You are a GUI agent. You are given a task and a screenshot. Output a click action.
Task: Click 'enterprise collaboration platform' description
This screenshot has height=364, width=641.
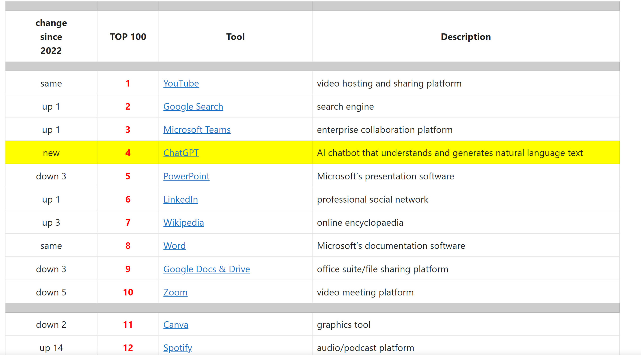coord(385,130)
